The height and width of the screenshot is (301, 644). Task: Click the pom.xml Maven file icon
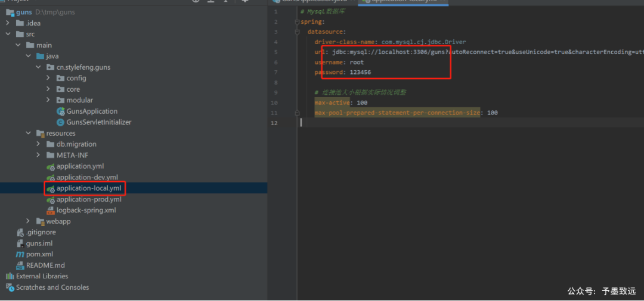[x=20, y=255]
